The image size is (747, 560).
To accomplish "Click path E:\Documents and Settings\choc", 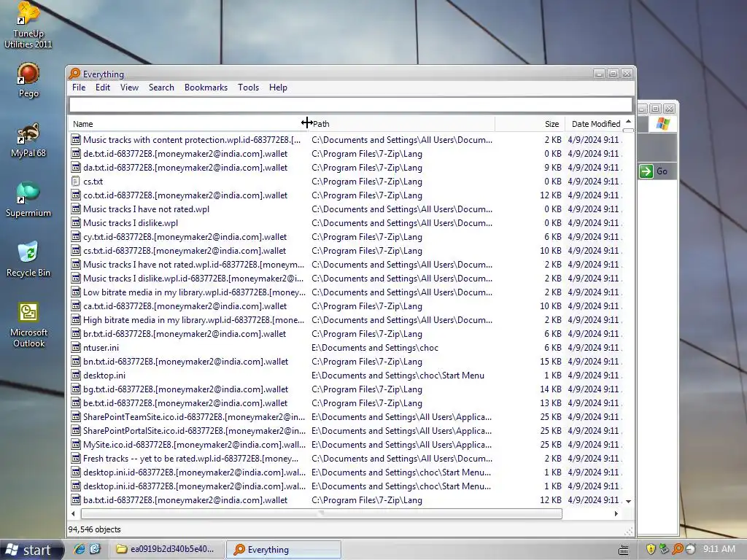I will pos(375,348).
